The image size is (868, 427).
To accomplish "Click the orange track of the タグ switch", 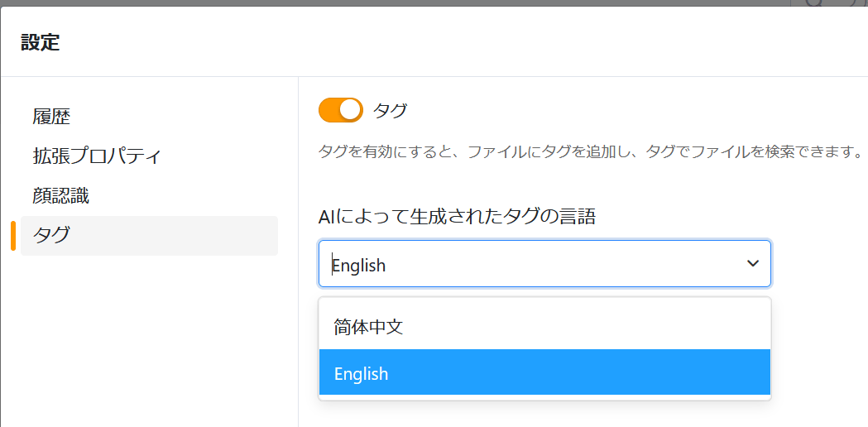I will point(329,110).
